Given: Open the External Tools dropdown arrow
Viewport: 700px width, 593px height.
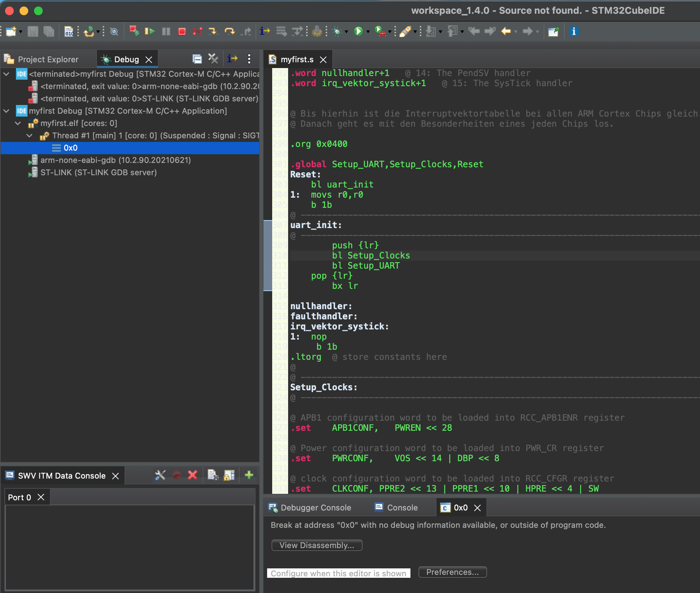Looking at the screenshot, I should [390, 32].
